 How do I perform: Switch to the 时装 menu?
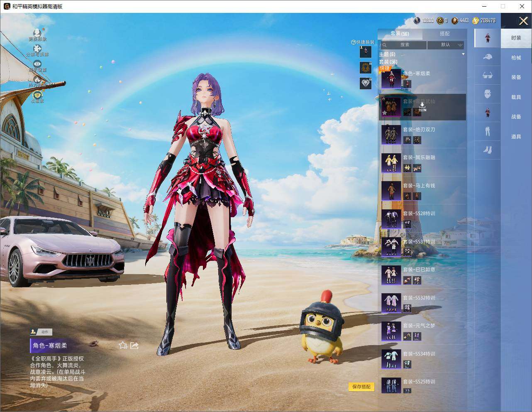click(x=516, y=38)
